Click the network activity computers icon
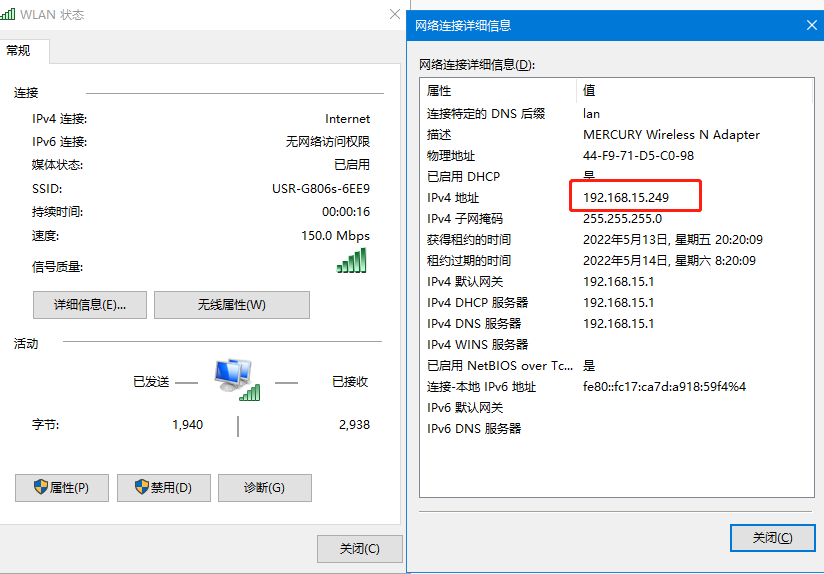The image size is (824, 574). click(x=237, y=380)
